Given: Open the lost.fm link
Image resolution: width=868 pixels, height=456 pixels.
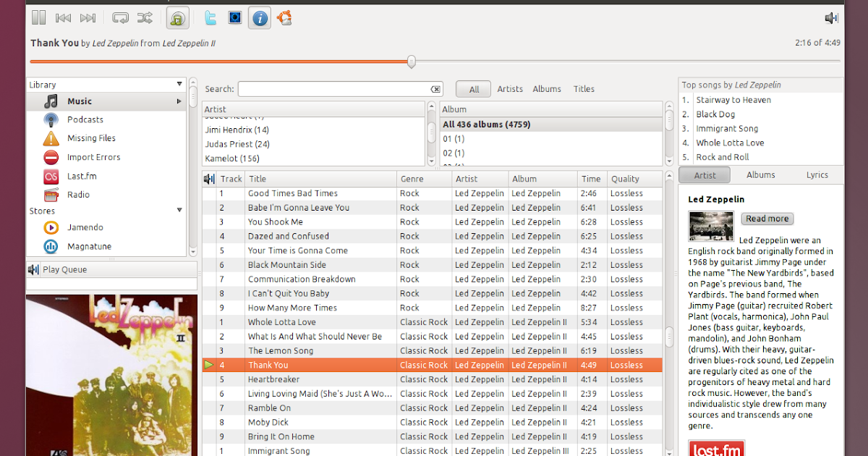Looking at the screenshot, I should click(x=716, y=448).
